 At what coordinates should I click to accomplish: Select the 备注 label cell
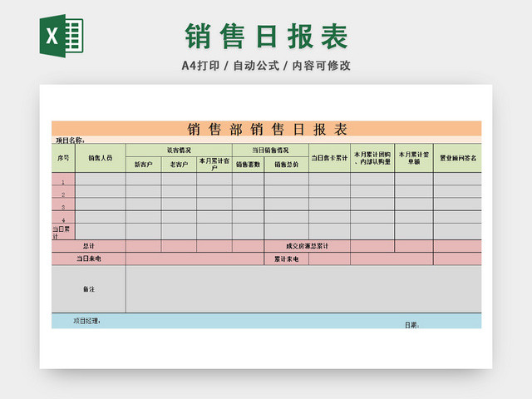point(89,289)
